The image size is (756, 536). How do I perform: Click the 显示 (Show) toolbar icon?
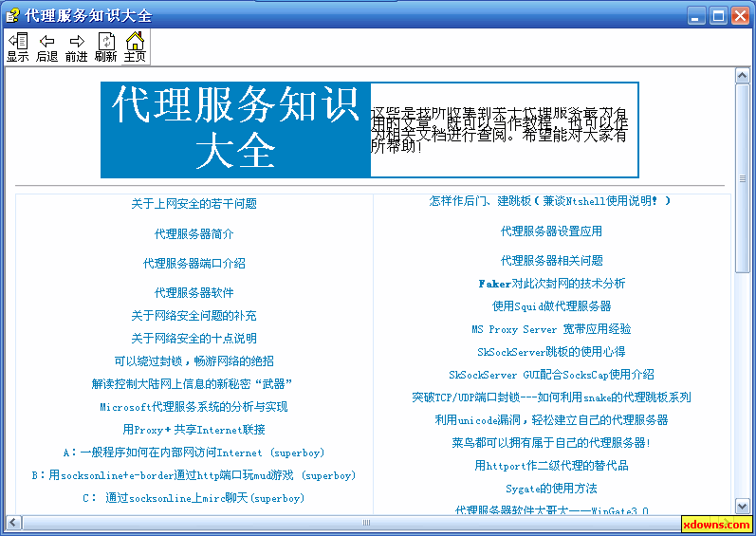pyautogui.click(x=18, y=46)
